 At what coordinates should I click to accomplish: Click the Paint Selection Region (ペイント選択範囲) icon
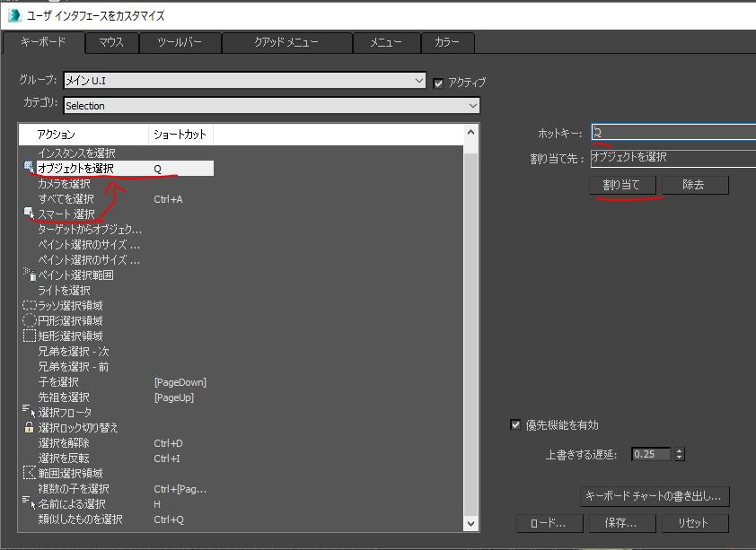tap(29, 275)
